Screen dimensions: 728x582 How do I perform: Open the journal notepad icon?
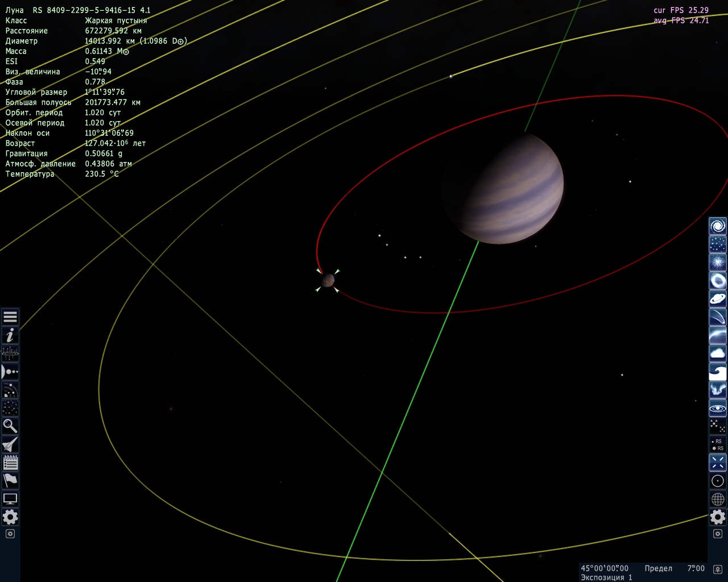click(10, 462)
